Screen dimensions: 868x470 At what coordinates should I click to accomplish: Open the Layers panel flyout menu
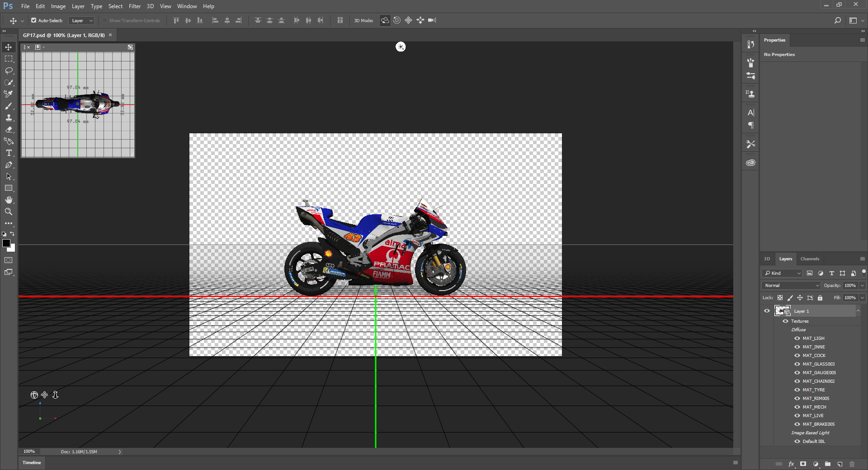[862, 259]
